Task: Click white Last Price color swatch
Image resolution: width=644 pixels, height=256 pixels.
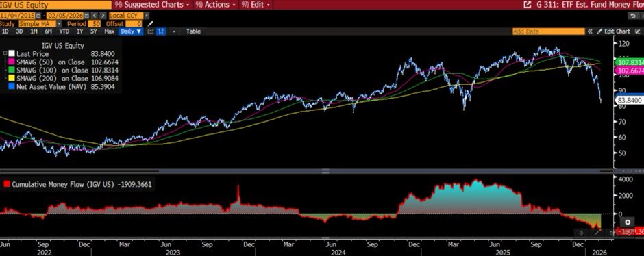Action: click(x=11, y=54)
